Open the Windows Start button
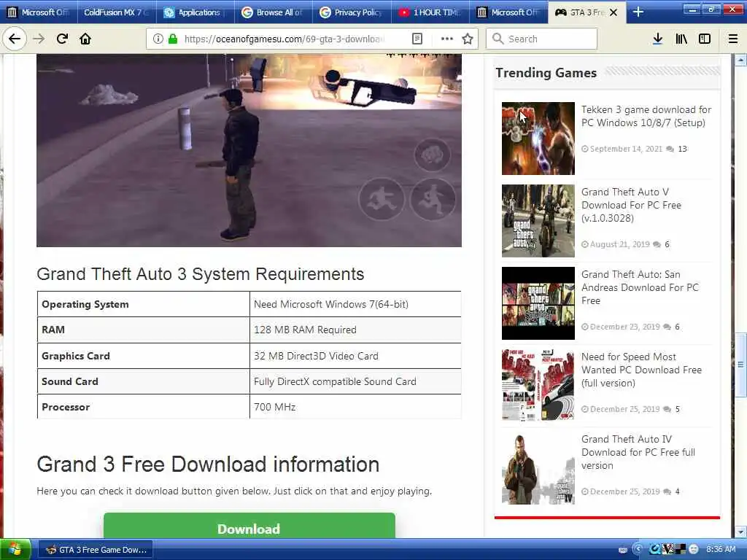This screenshot has height=560, width=747. pyautogui.click(x=15, y=550)
